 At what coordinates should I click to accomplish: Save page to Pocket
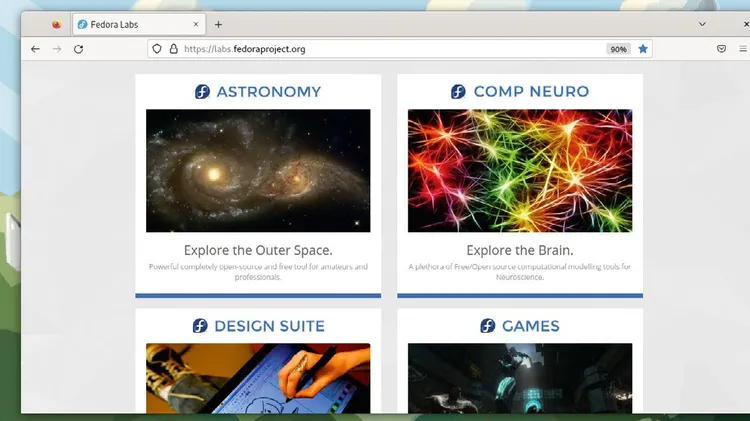(721, 49)
